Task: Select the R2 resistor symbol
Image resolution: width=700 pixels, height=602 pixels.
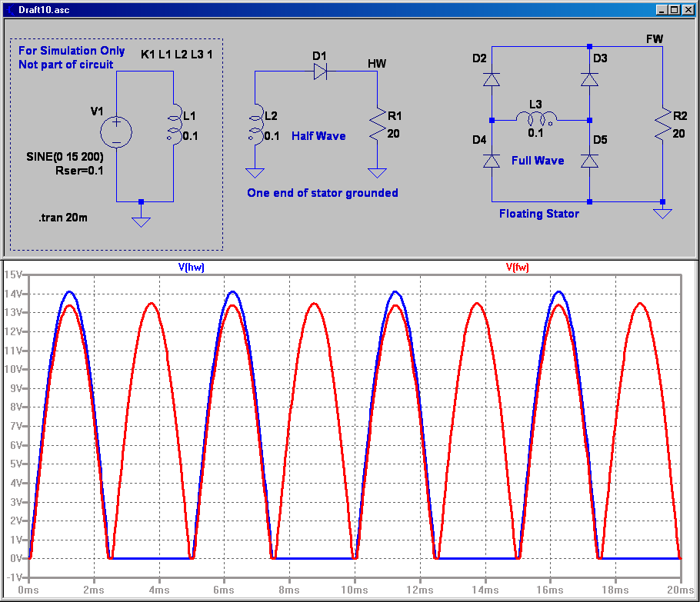Action: (663, 124)
